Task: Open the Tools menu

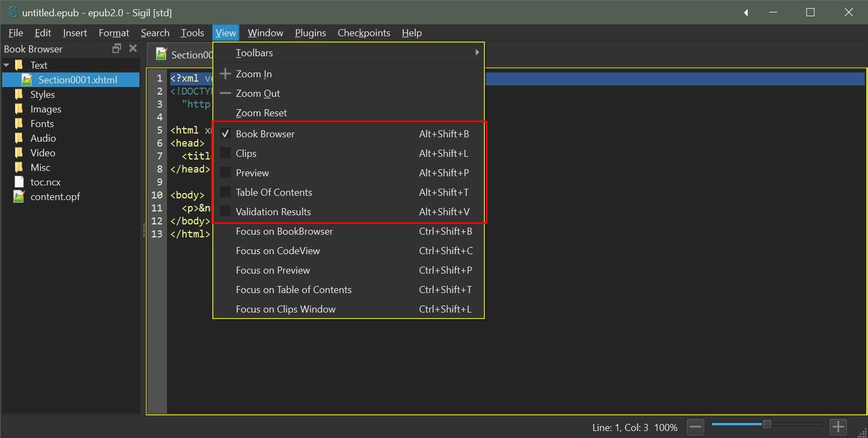Action: pos(192,33)
